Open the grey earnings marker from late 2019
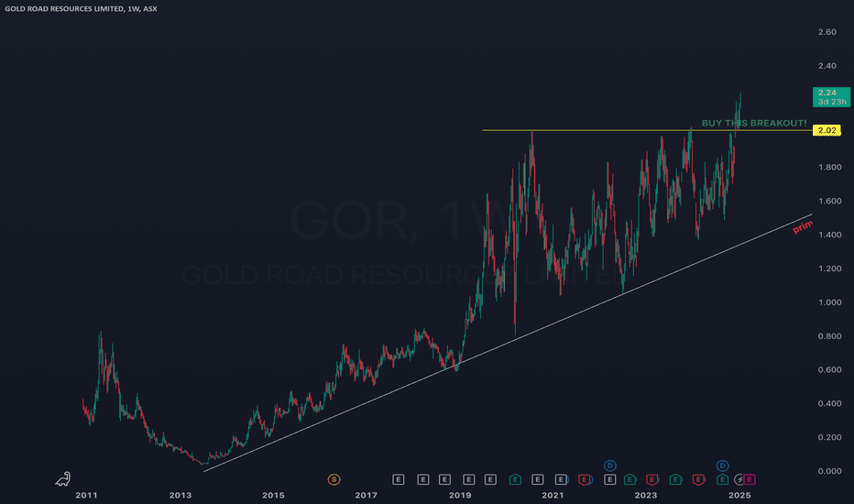854x504 pixels. coord(491,479)
